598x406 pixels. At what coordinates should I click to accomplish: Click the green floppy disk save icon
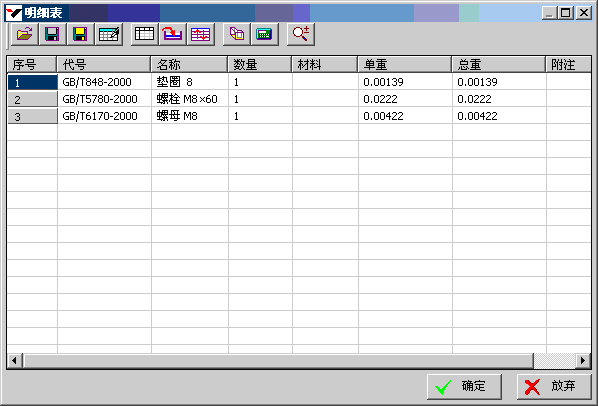[x=52, y=34]
